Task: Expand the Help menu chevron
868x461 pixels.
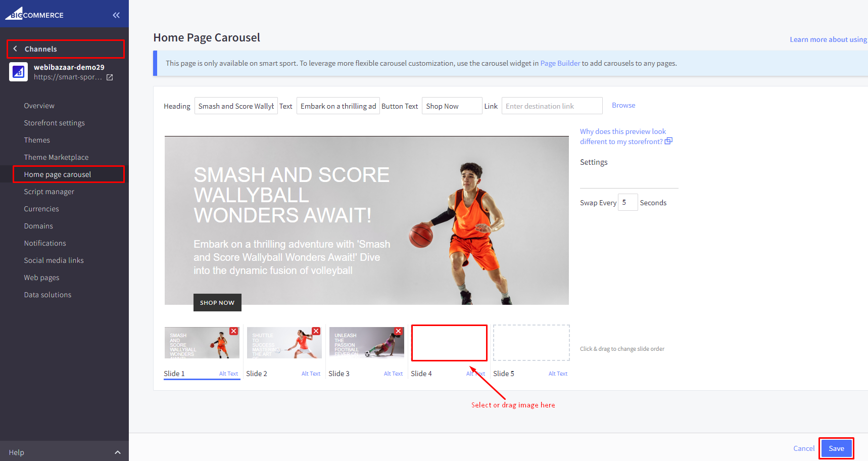Action: tap(118, 452)
